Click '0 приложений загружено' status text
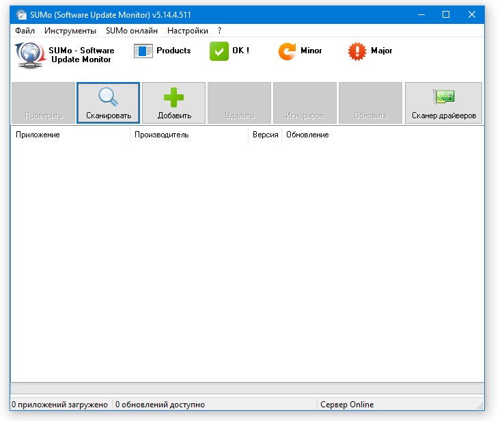504x421 pixels. click(60, 405)
